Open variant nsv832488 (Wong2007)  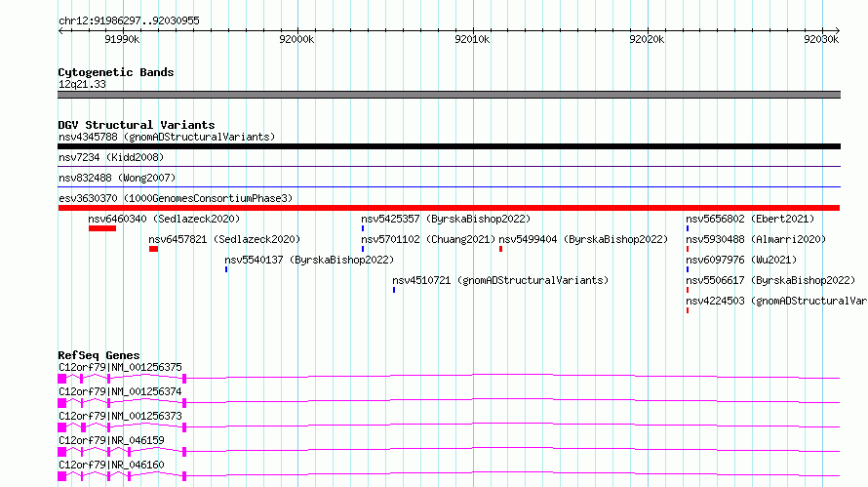coord(117,178)
